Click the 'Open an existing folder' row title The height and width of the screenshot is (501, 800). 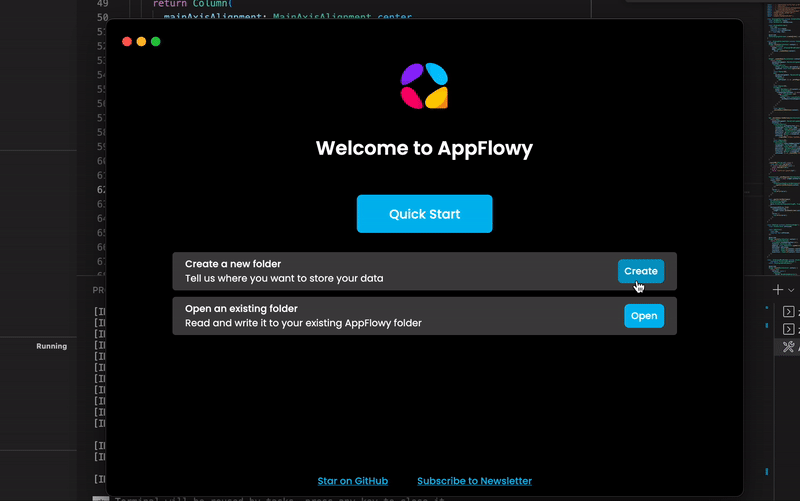coord(241,309)
